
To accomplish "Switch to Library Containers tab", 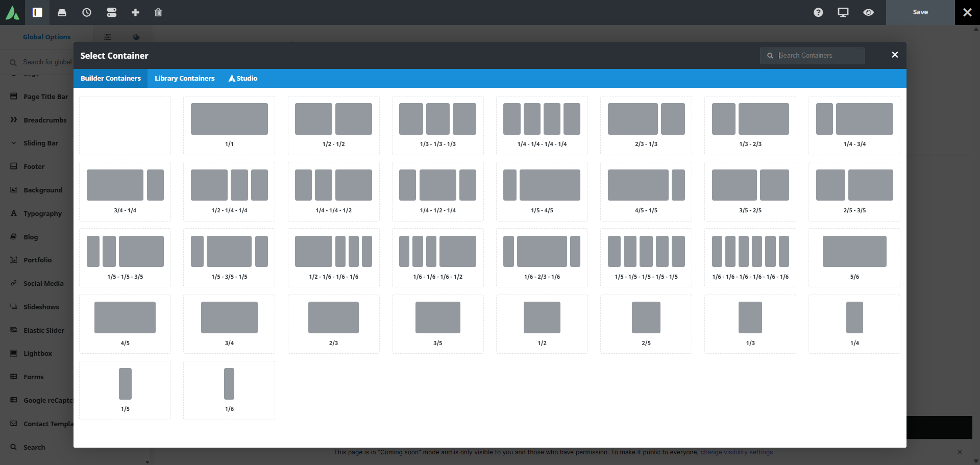I will point(184,78).
